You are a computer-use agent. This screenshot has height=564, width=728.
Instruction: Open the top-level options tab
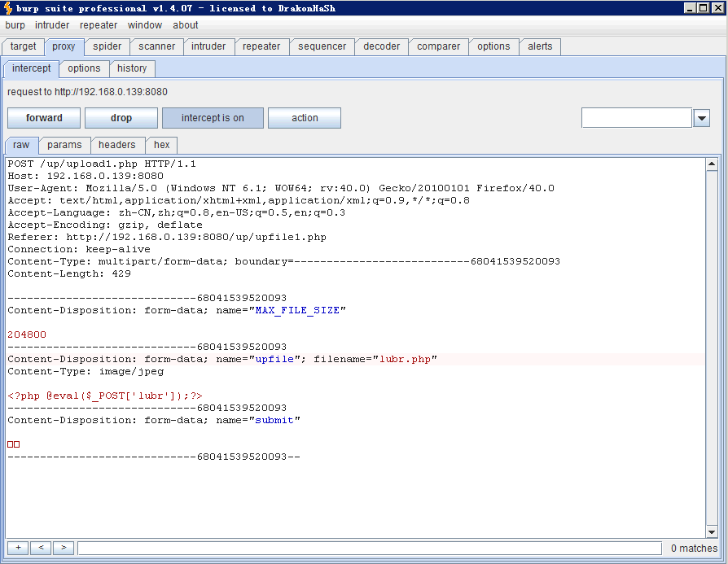[493, 46]
